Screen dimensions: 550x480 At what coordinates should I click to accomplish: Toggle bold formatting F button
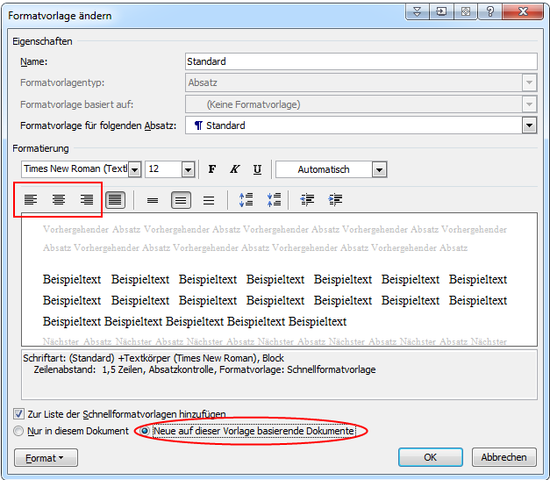[x=212, y=169]
